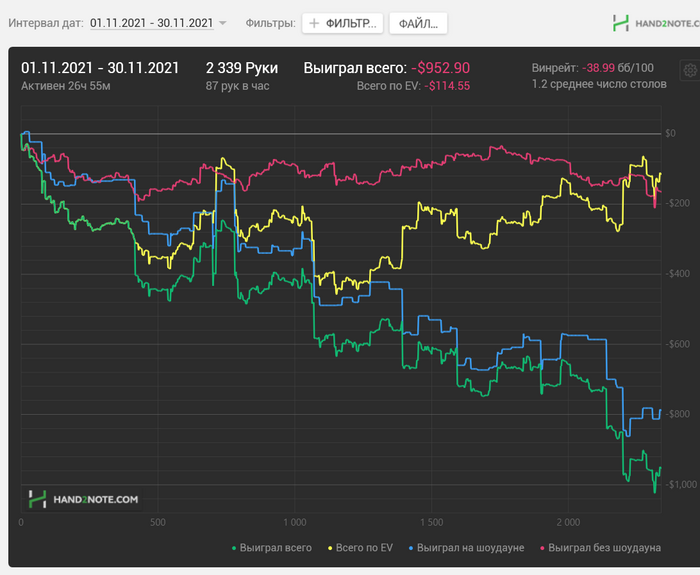The width and height of the screenshot is (700, 575).
Task: Click the -$952.90 total won value
Action: 440,68
